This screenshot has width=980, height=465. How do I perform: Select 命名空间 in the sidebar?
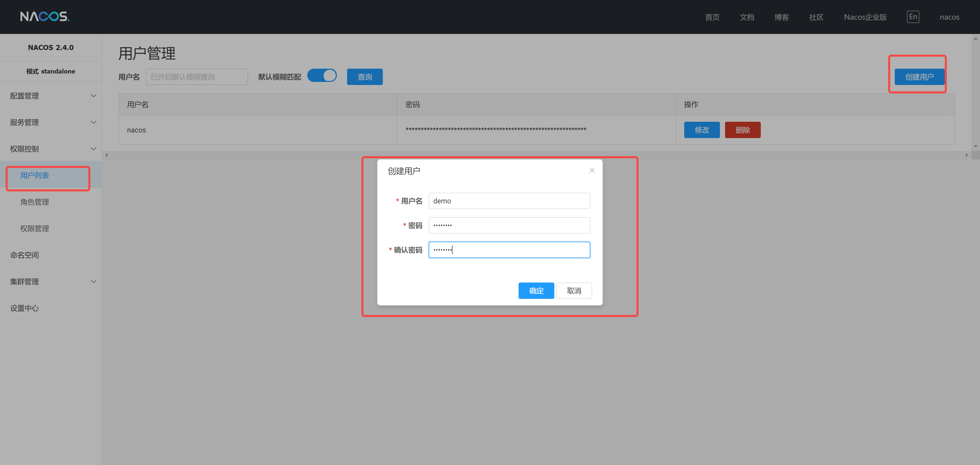pos(25,255)
